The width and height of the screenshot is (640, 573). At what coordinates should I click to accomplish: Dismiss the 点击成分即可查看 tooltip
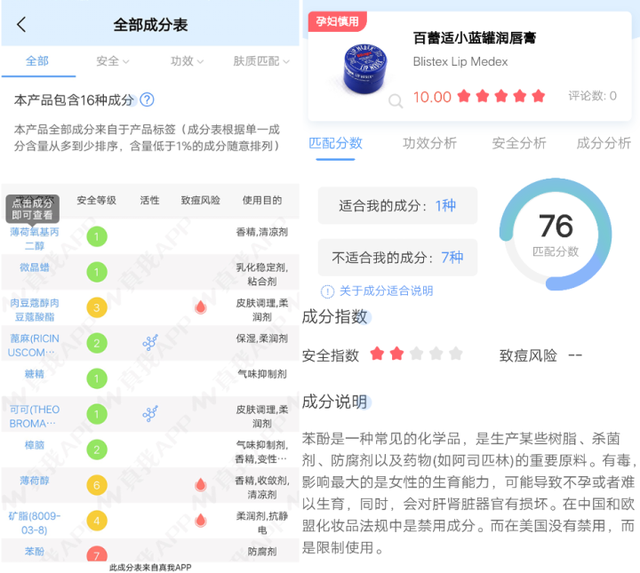pyautogui.click(x=33, y=209)
